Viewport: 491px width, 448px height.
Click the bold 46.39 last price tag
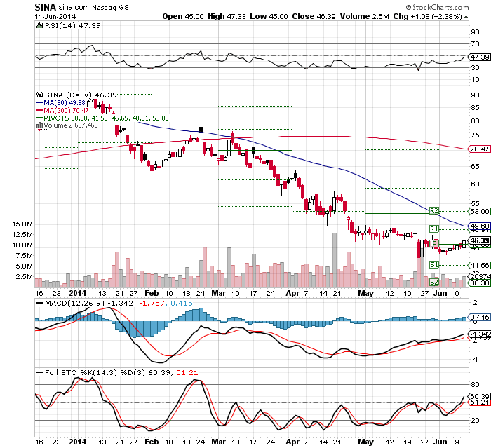(479, 240)
